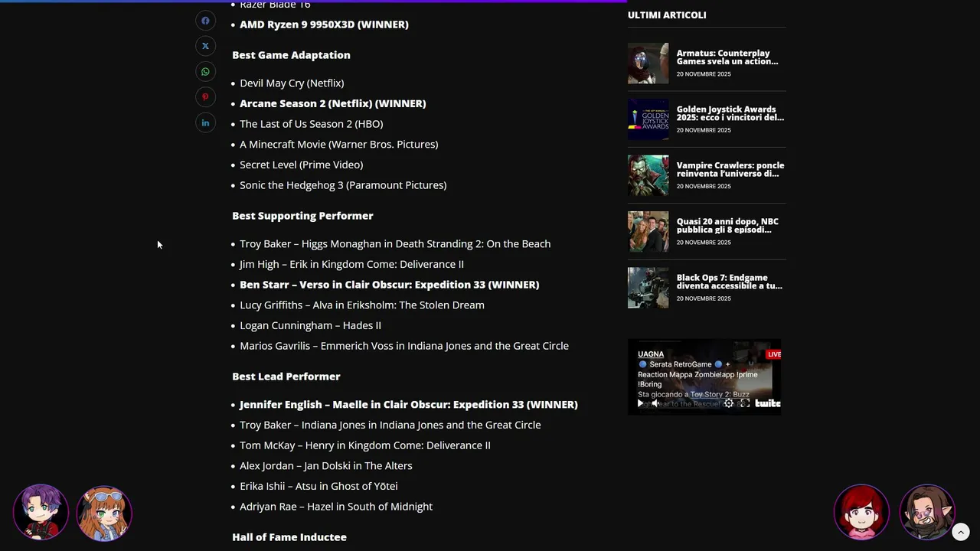
Task: Click the Best Lead Performer heading
Action: pos(286,377)
